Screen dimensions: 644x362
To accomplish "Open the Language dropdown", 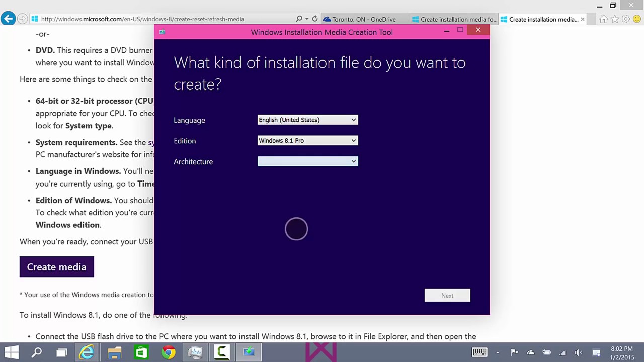I will (307, 120).
